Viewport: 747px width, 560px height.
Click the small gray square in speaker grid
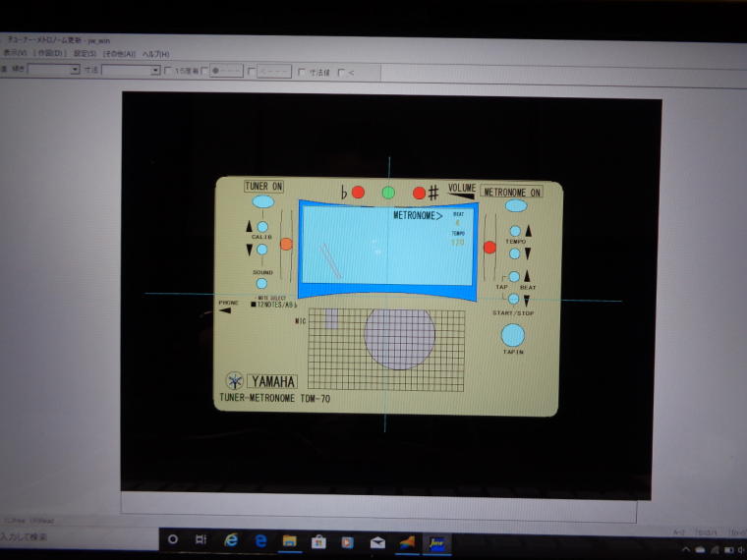click(331, 318)
